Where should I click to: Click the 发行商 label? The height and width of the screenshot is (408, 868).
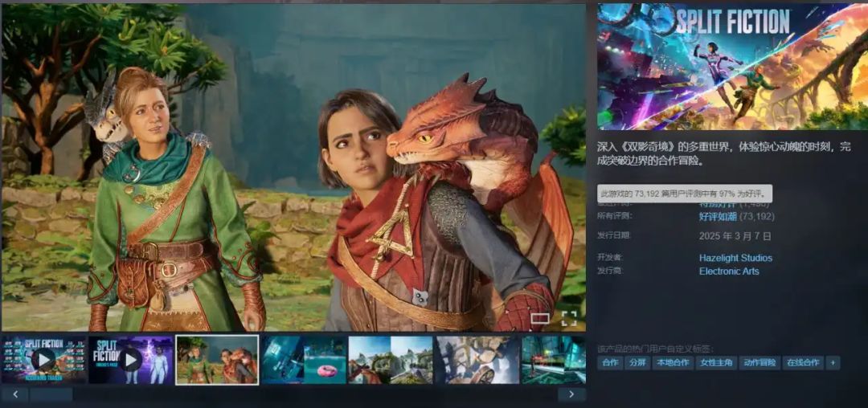pos(610,271)
